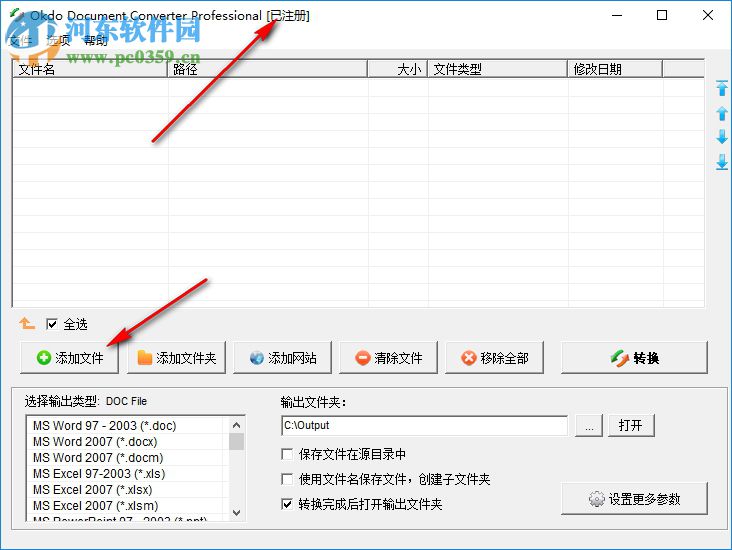
Task: Browse for output folder with the ... button
Action: click(589, 425)
